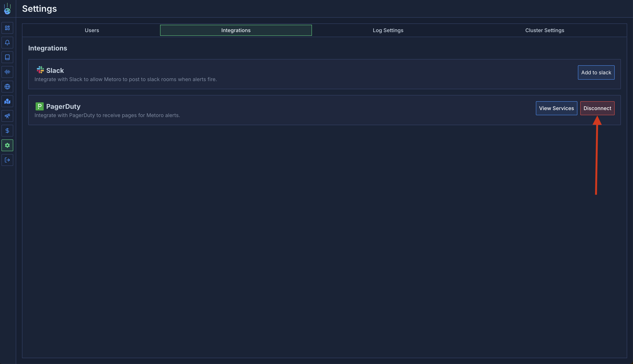The width and height of the screenshot is (633, 364).
Task: Open the globe network icon
Action: tap(7, 86)
